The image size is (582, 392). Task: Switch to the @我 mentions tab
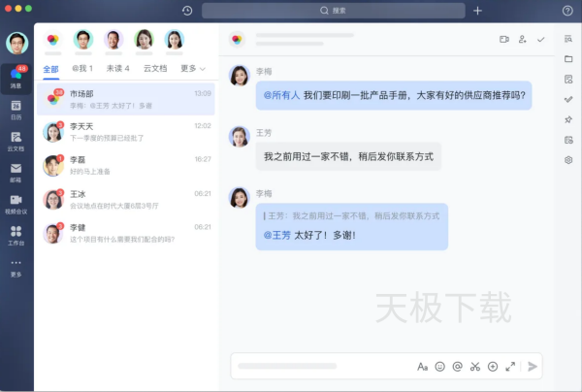pyautogui.click(x=83, y=69)
